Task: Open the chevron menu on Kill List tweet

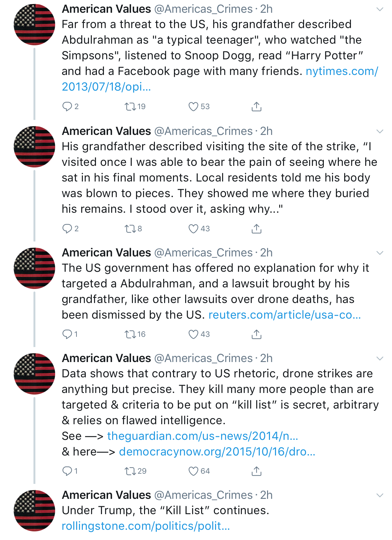Action: pos(380,495)
